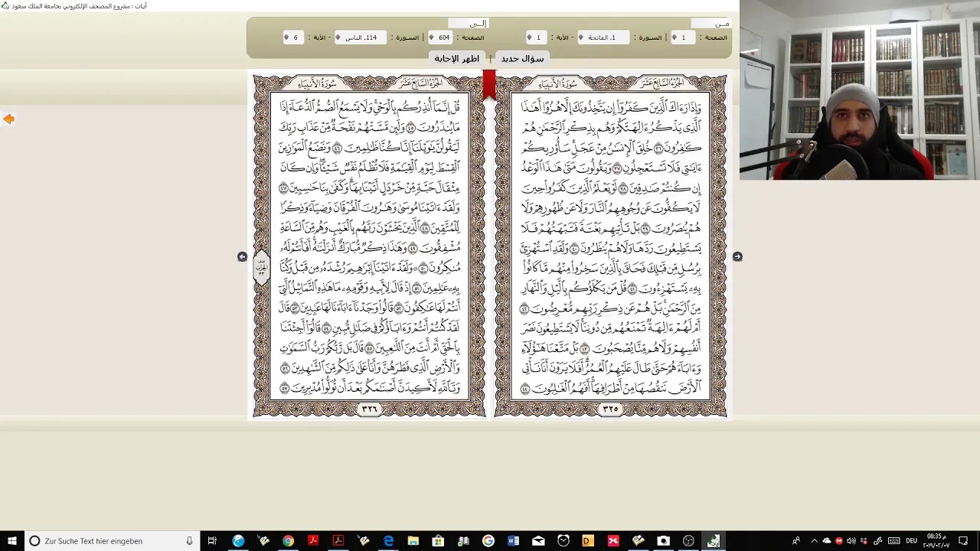Click 'سؤال جديد' (new question) button
Image resolution: width=980 pixels, height=551 pixels.
click(522, 58)
